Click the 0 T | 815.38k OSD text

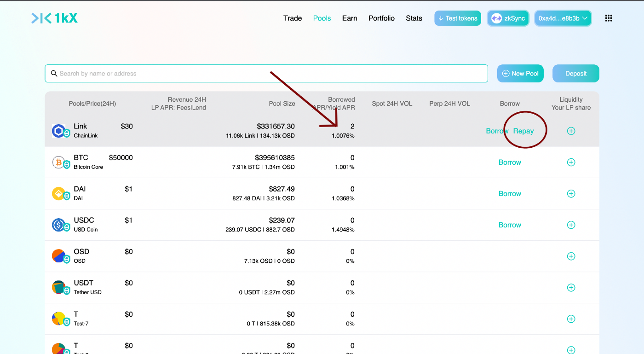click(x=270, y=324)
